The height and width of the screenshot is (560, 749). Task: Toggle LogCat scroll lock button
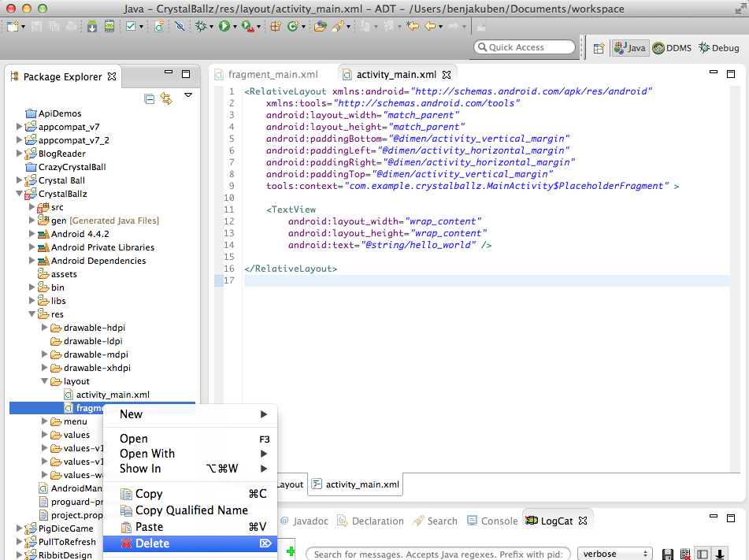[719, 554]
